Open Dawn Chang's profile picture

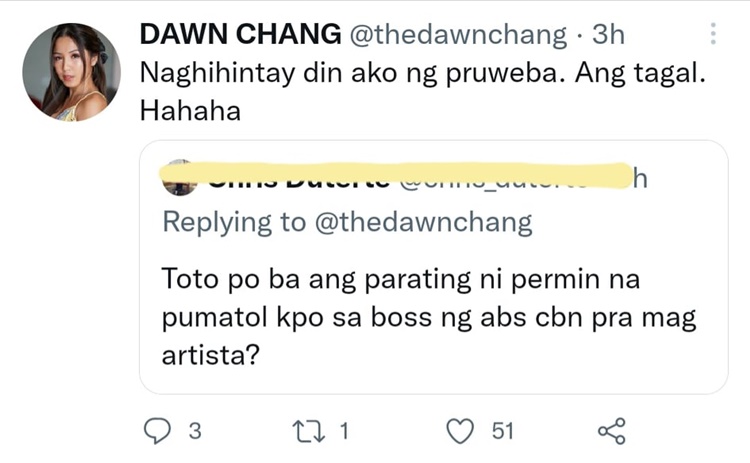point(71,72)
